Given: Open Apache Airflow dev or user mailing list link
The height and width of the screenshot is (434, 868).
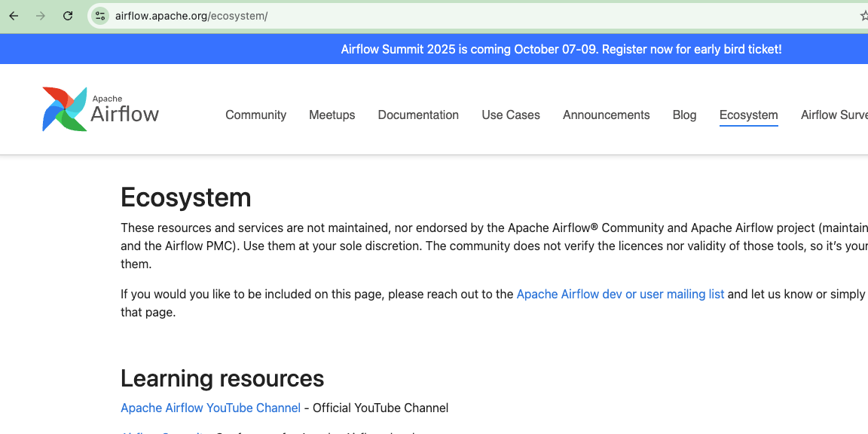Looking at the screenshot, I should (x=620, y=295).
